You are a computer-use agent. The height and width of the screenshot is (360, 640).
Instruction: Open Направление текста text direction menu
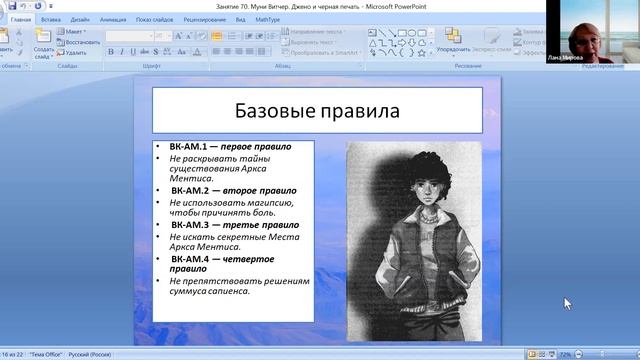(x=313, y=31)
